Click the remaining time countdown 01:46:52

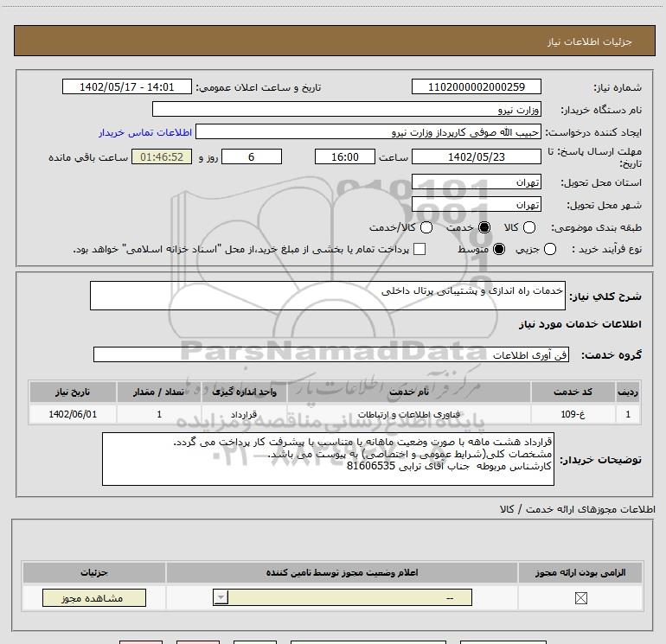pyautogui.click(x=162, y=156)
